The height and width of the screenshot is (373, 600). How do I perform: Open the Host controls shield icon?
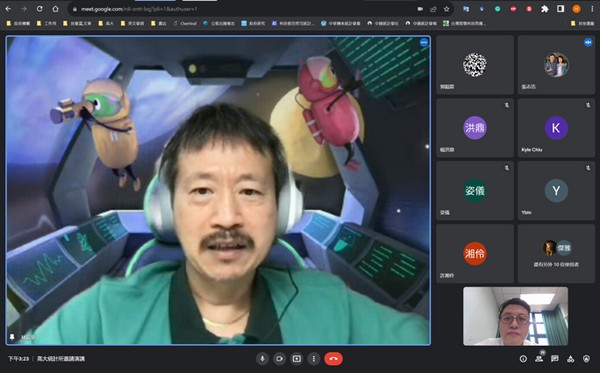[586, 358]
